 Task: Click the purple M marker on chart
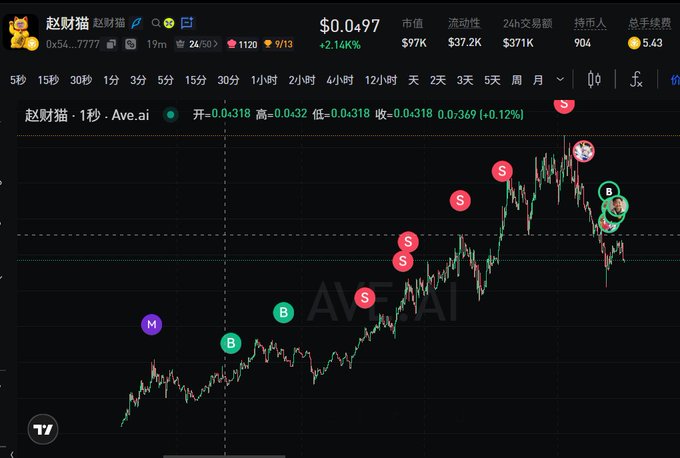pyautogui.click(x=151, y=324)
